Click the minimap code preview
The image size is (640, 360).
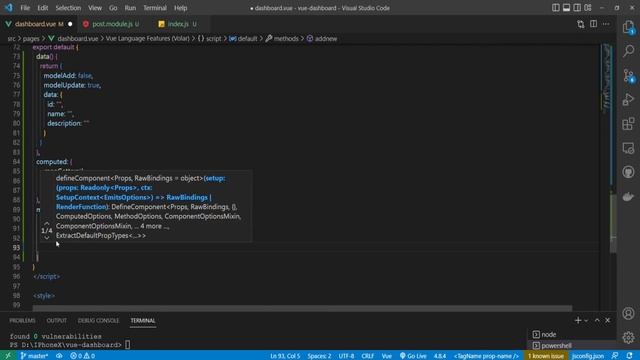[607, 78]
